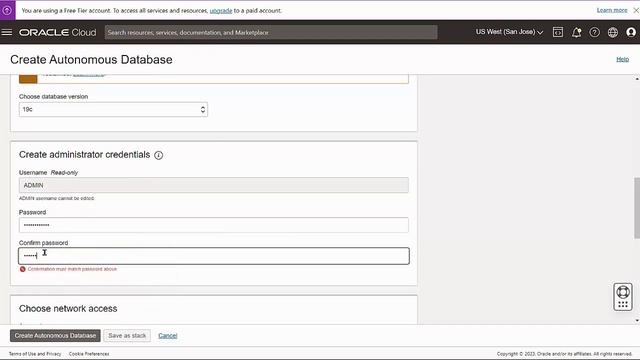Click the password mismatch error icon
Screen dimensions: 640x360
coord(22,269)
